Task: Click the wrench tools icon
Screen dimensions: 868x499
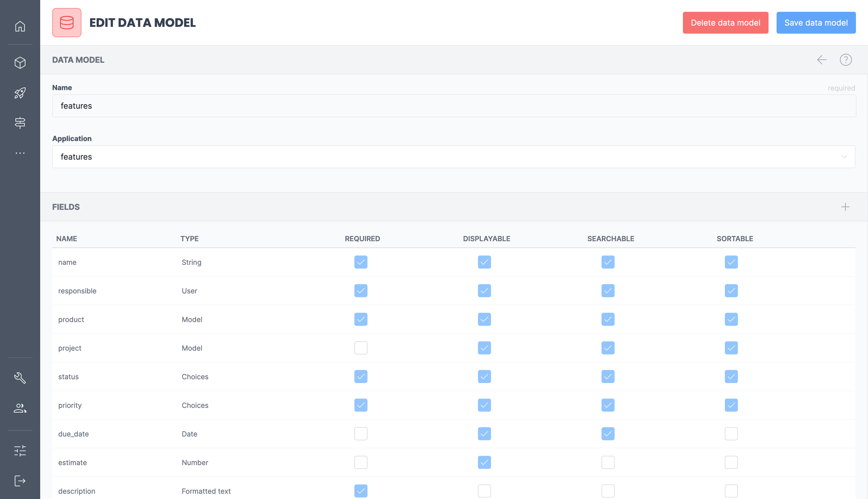Action: click(x=20, y=378)
